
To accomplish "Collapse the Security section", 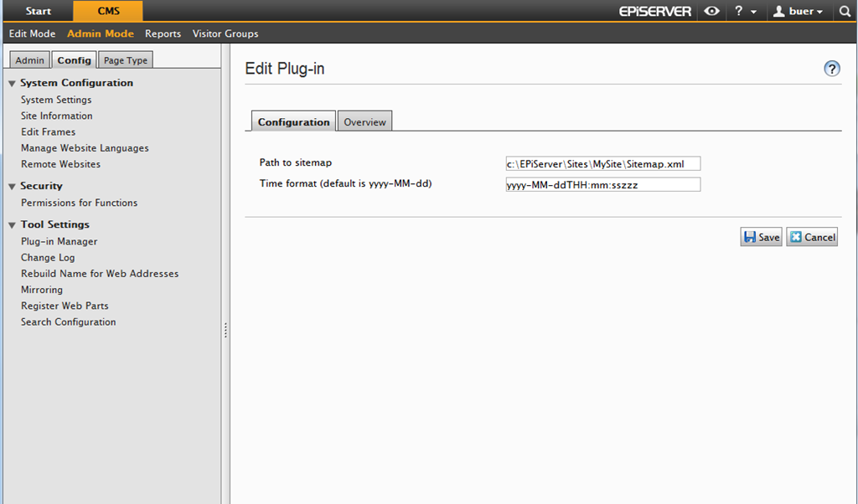I will (12, 186).
